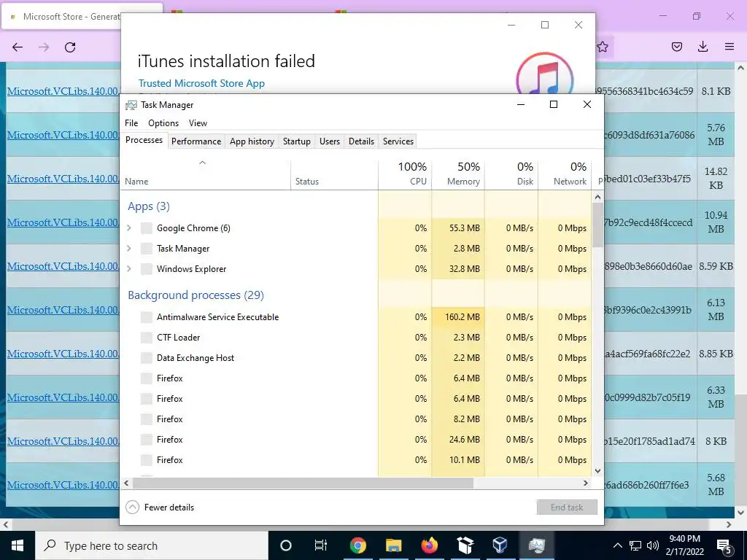Viewport: 747px width, 560px height.
Task: Open the Options menu in Task Manager
Action: point(163,122)
